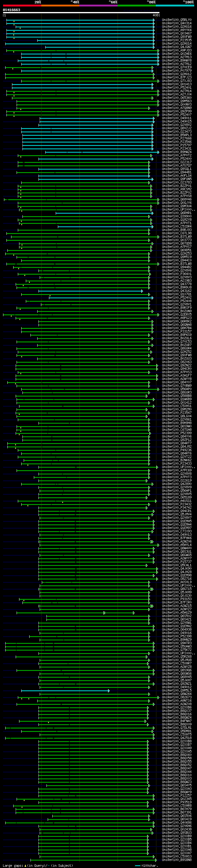Select the UniRef100_O22619 label

(x=177, y=481)
